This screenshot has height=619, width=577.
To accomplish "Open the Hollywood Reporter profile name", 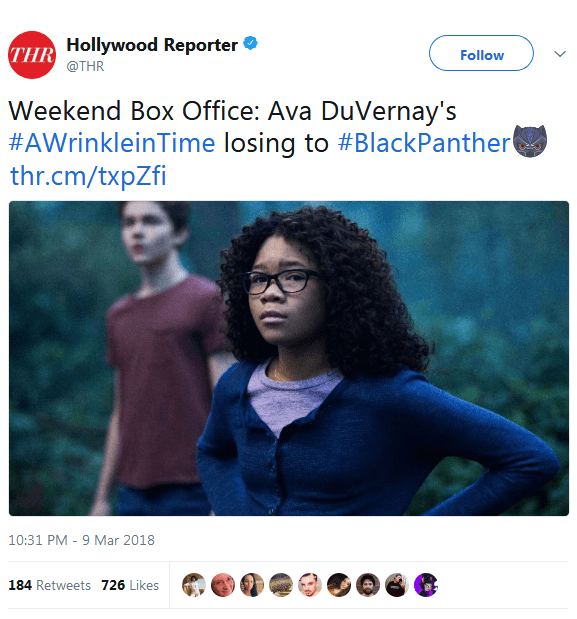I will [152, 45].
